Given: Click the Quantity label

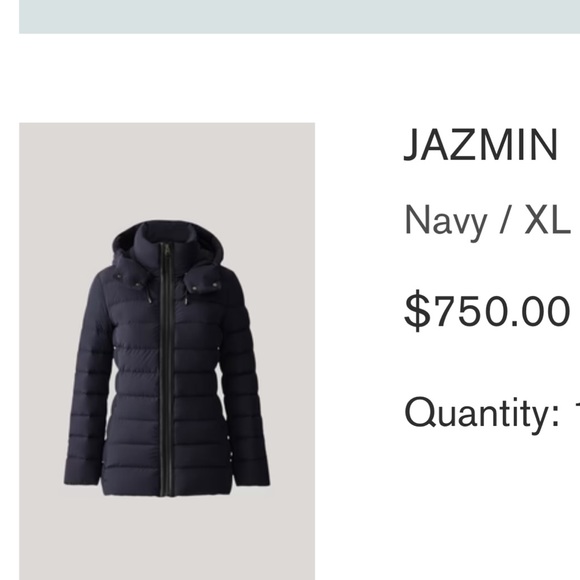Looking at the screenshot, I should pyautogui.click(x=482, y=414).
